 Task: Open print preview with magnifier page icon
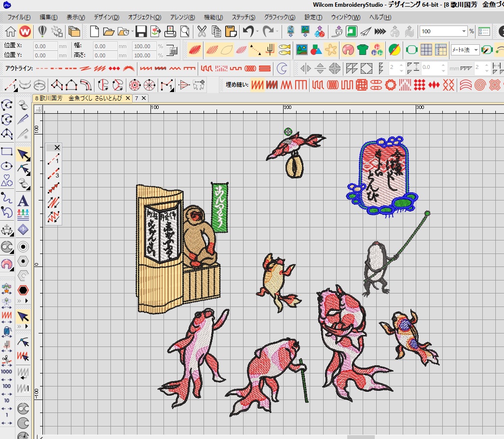tap(185, 31)
